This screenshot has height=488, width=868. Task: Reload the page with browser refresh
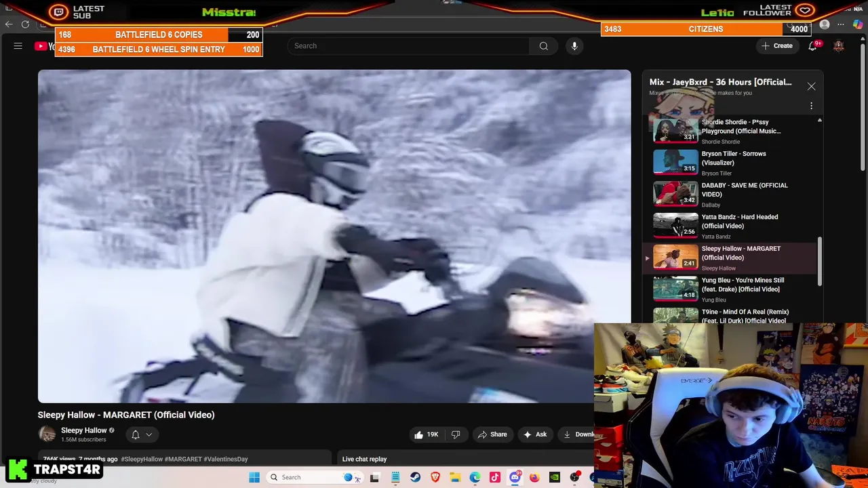point(25,24)
